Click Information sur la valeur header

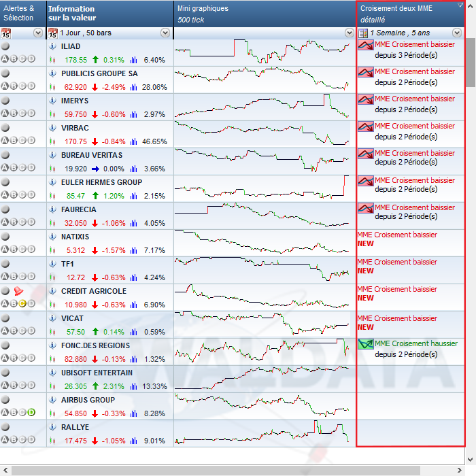coord(110,14)
